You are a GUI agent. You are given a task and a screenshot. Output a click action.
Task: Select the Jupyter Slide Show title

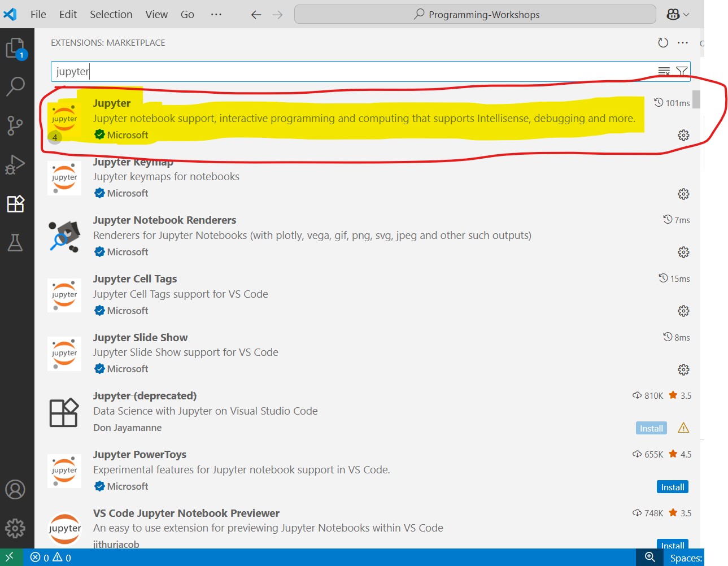coord(140,338)
